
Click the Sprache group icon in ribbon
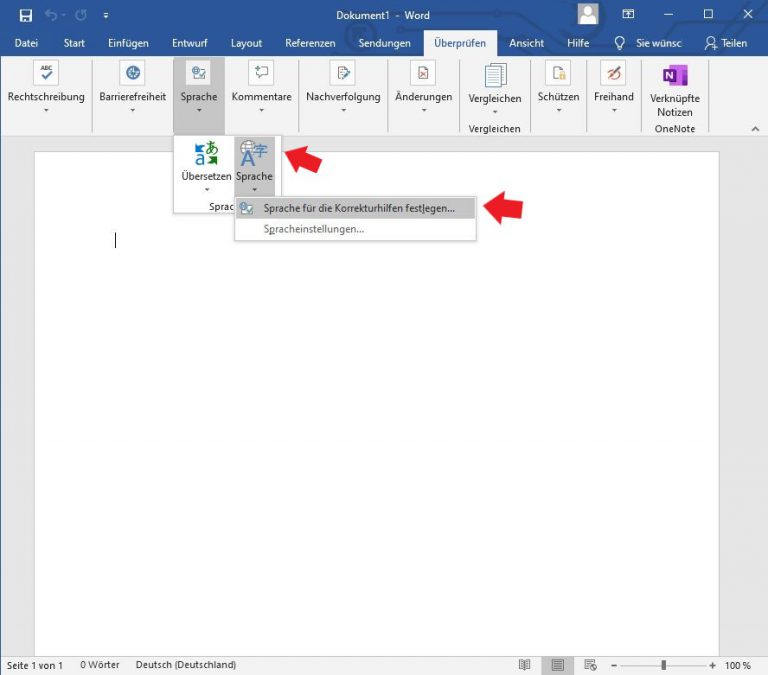click(199, 72)
